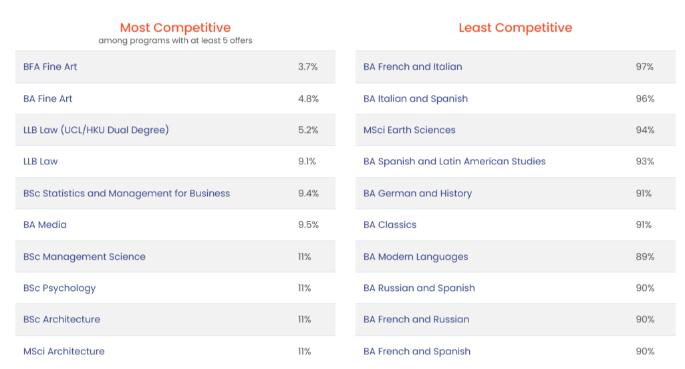Viewport: 685px width, 369px height.
Task: Select the LLB Law program link
Action: [41, 162]
